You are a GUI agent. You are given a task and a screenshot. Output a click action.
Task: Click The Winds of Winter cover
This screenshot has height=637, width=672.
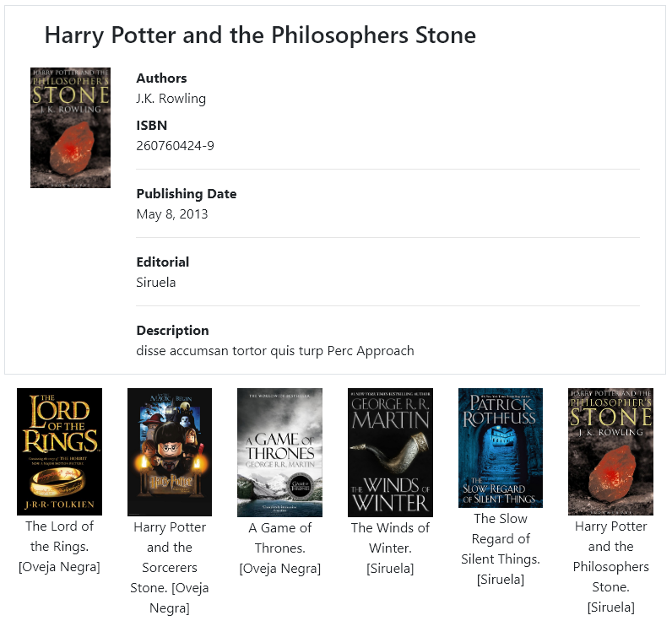click(x=390, y=452)
